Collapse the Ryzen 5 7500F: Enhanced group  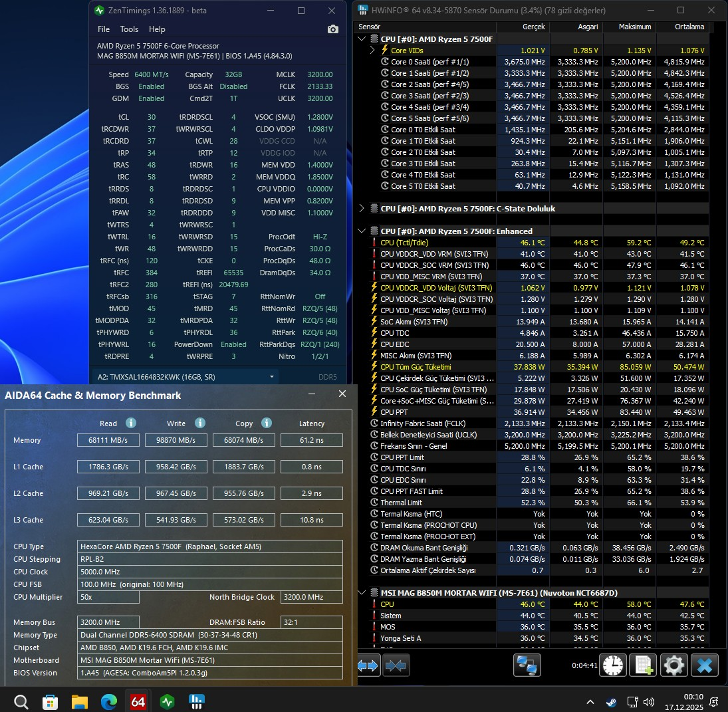[362, 231]
